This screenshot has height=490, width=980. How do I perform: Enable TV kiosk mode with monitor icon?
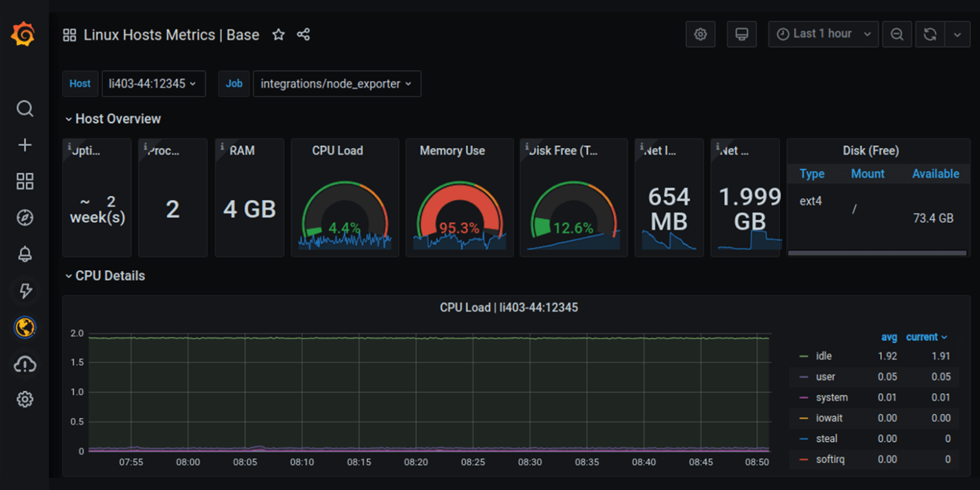click(742, 35)
